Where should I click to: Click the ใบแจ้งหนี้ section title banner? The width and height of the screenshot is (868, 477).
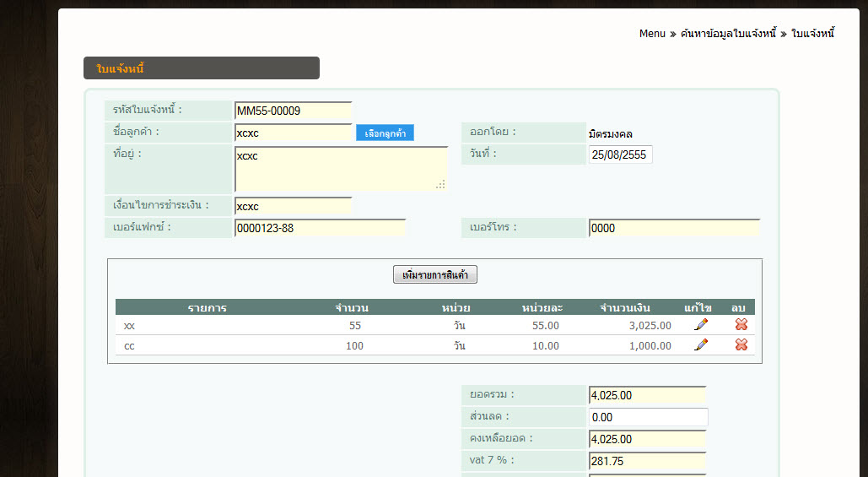202,68
